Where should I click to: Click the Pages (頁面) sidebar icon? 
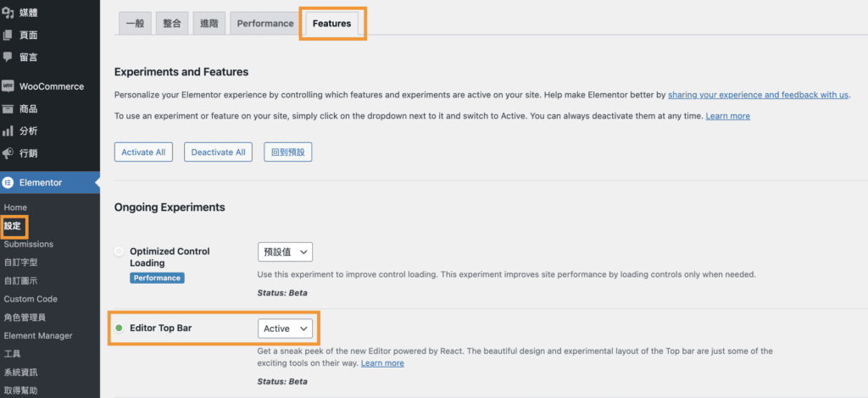[x=8, y=35]
